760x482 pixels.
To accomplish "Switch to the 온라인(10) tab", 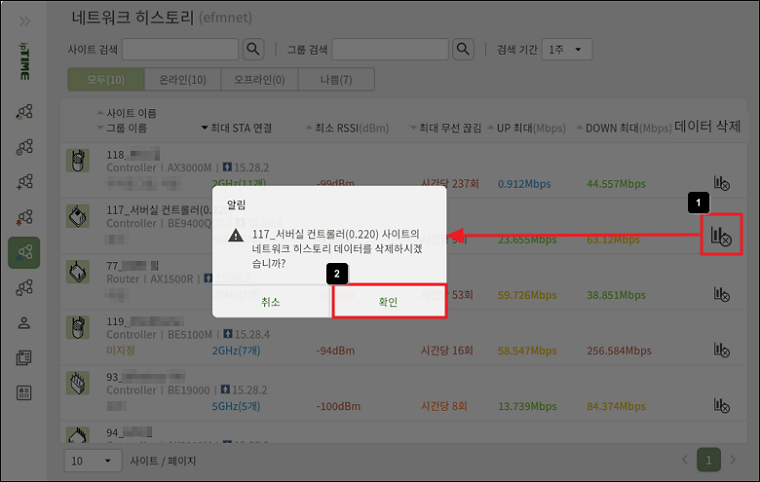I will 182,79.
